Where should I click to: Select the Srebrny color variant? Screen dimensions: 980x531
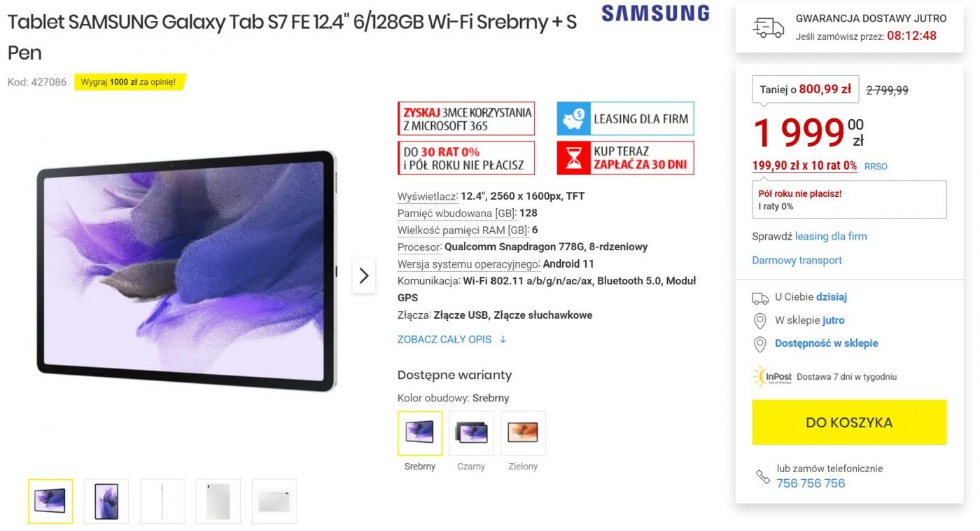click(x=420, y=434)
